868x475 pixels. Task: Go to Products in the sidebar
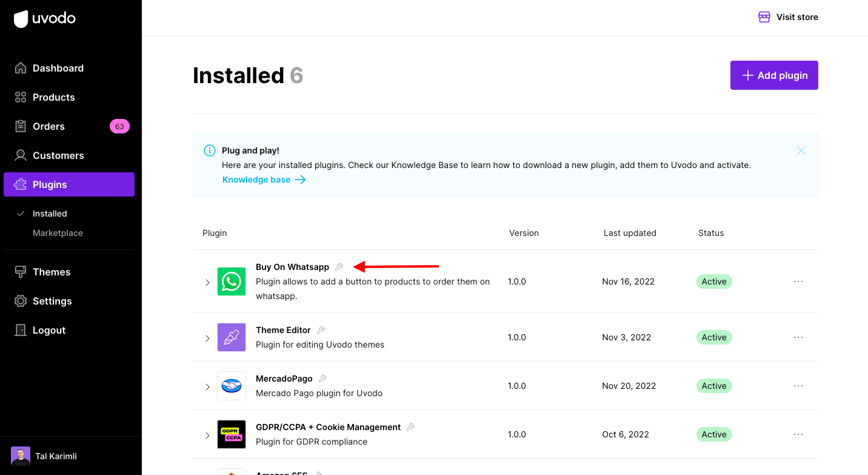pyautogui.click(x=69, y=97)
